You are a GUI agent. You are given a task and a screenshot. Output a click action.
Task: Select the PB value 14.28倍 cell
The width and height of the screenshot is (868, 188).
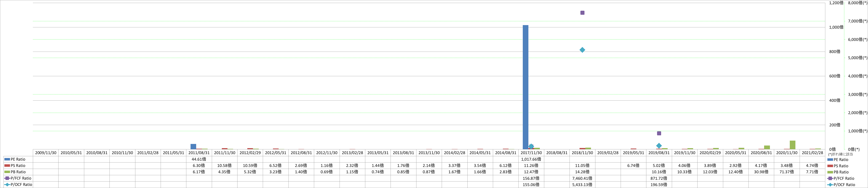pos(582,172)
